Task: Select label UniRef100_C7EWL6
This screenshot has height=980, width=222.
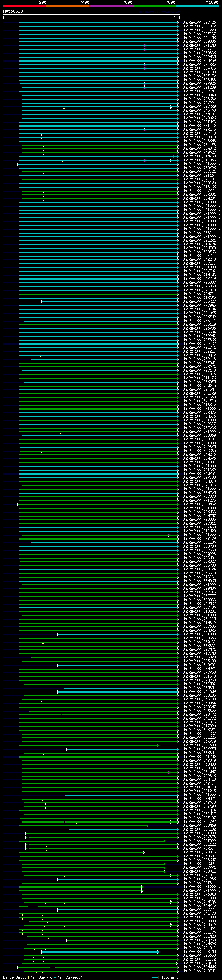Action: pyautogui.click(x=199, y=485)
